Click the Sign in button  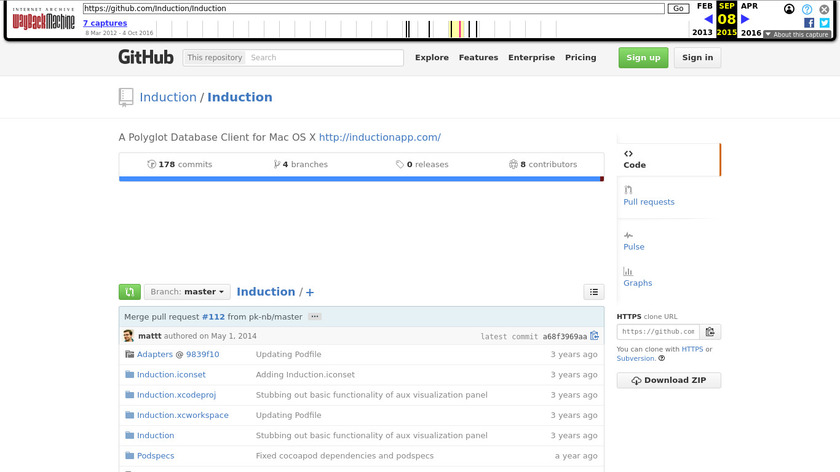tap(698, 57)
